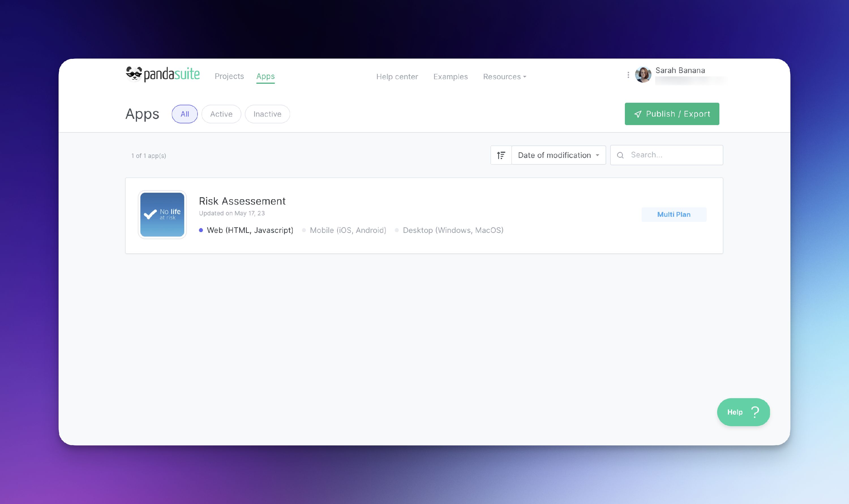Click the PandaSuite panda logo

pyautogui.click(x=134, y=74)
